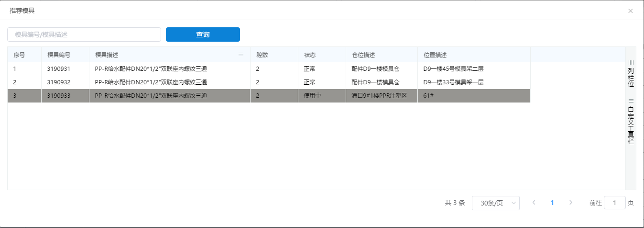
Task: Expand the 30条/页 page size dropdown
Action: [495, 203]
